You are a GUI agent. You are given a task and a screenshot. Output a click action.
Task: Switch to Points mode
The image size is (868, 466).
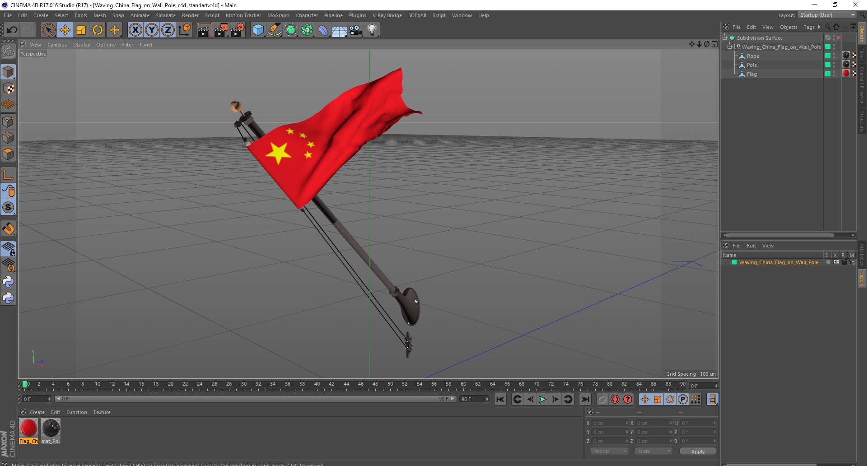click(x=8, y=121)
